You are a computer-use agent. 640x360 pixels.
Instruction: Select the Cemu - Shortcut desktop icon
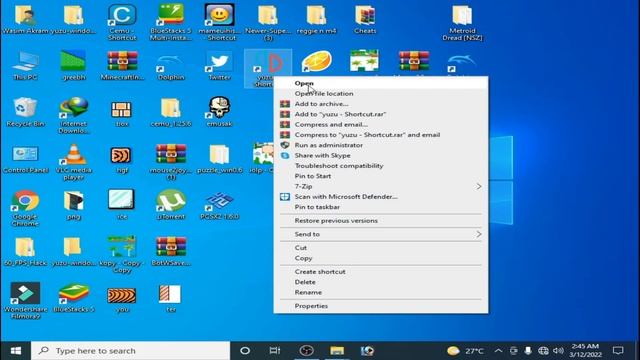pyautogui.click(x=122, y=21)
